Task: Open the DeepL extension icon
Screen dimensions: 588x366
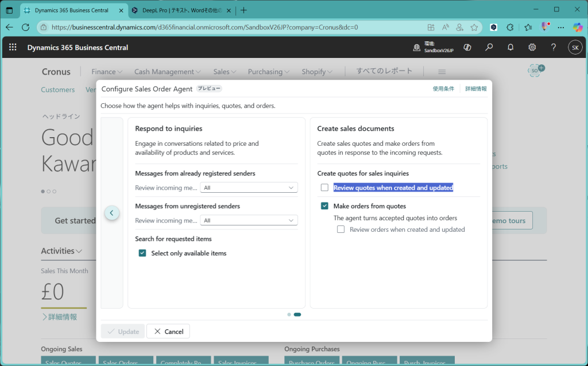Action: [494, 28]
